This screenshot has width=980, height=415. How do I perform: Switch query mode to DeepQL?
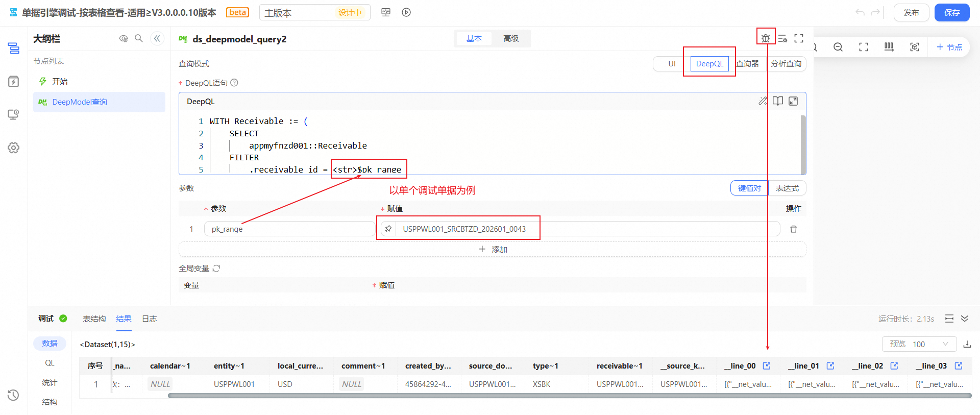click(x=709, y=64)
